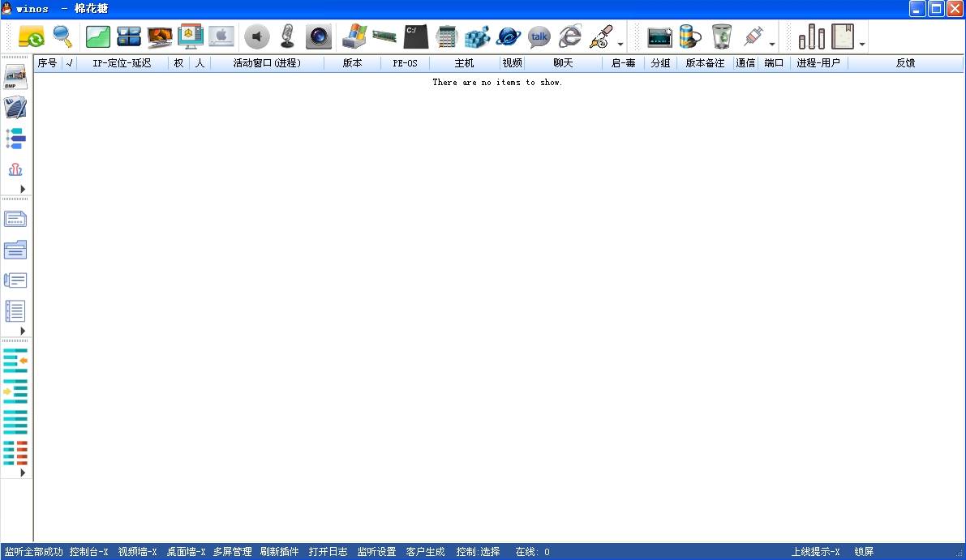Open the green chart graph toolbar icon
Screen dimensions: 966x560
pos(98,37)
